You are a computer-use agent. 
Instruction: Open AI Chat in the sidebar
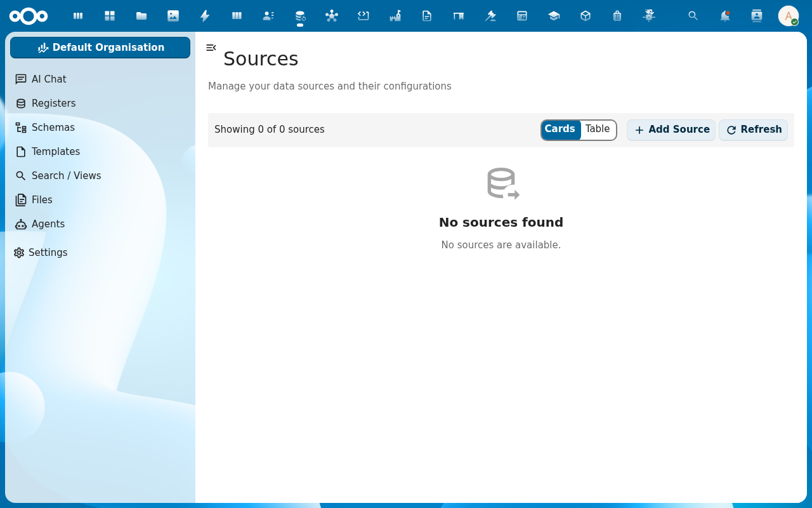100,79
